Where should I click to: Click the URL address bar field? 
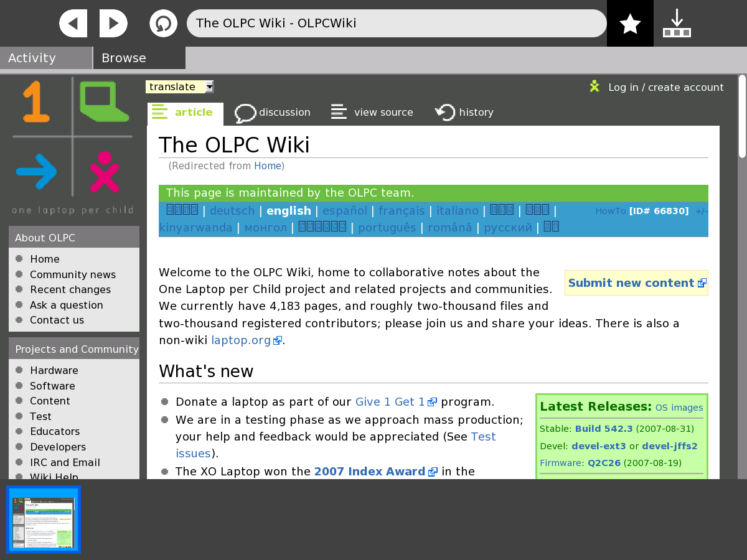tap(396, 24)
